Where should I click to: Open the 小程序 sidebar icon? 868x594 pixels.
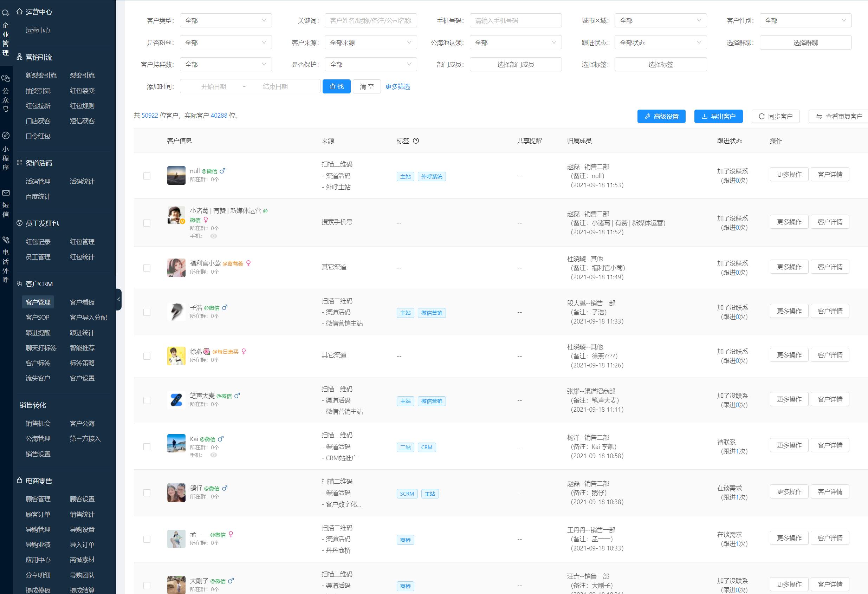pos(6,136)
